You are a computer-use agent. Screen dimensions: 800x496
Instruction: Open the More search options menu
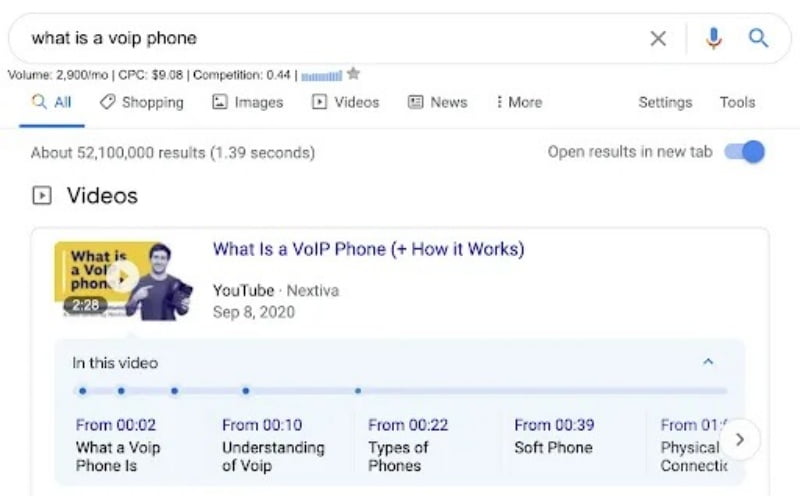click(x=519, y=102)
